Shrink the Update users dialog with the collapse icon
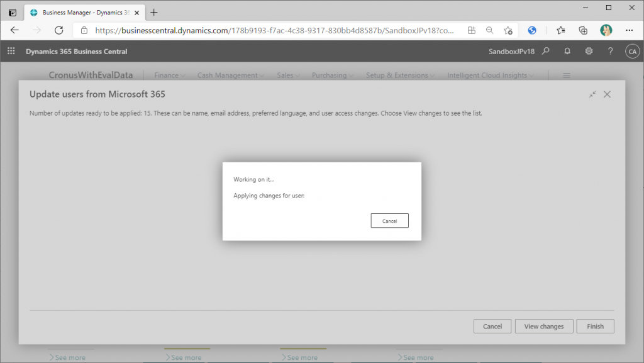The width and height of the screenshot is (644, 363). pyautogui.click(x=592, y=94)
